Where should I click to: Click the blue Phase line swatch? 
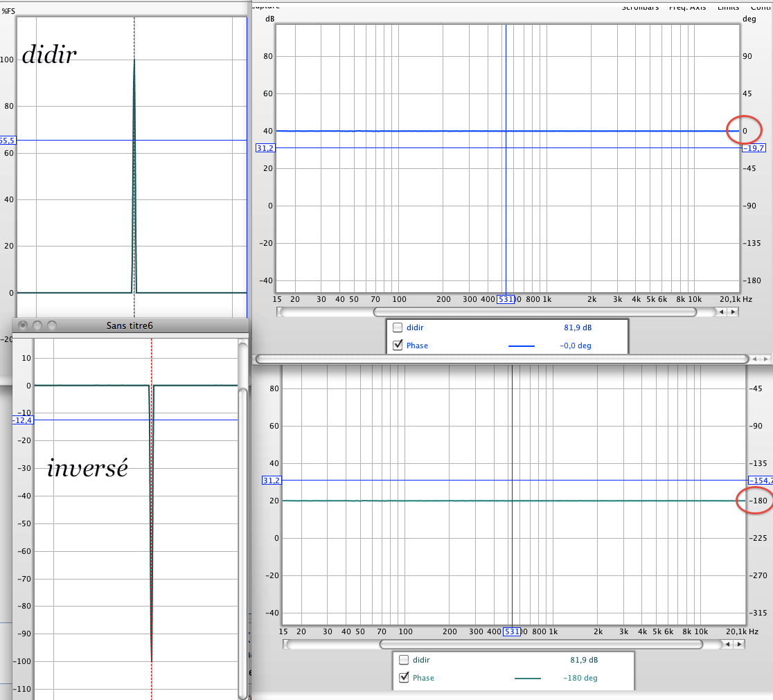521,346
